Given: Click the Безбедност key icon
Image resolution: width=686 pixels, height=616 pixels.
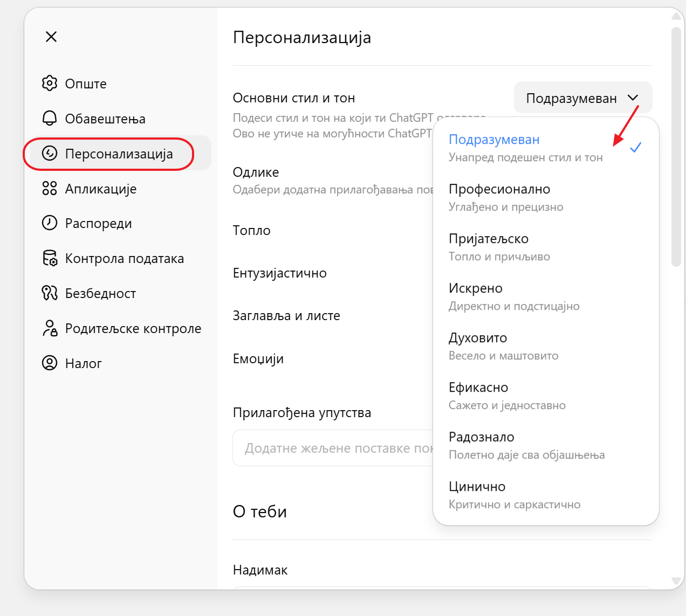Looking at the screenshot, I should click(x=50, y=293).
